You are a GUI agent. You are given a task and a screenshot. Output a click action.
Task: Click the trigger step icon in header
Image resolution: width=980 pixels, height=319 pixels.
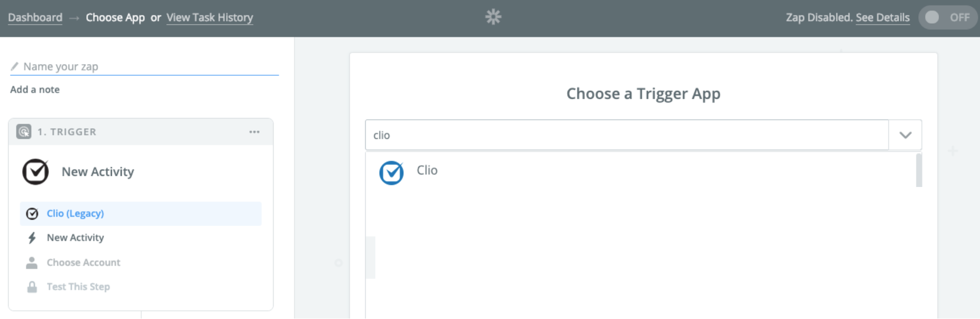(x=24, y=132)
